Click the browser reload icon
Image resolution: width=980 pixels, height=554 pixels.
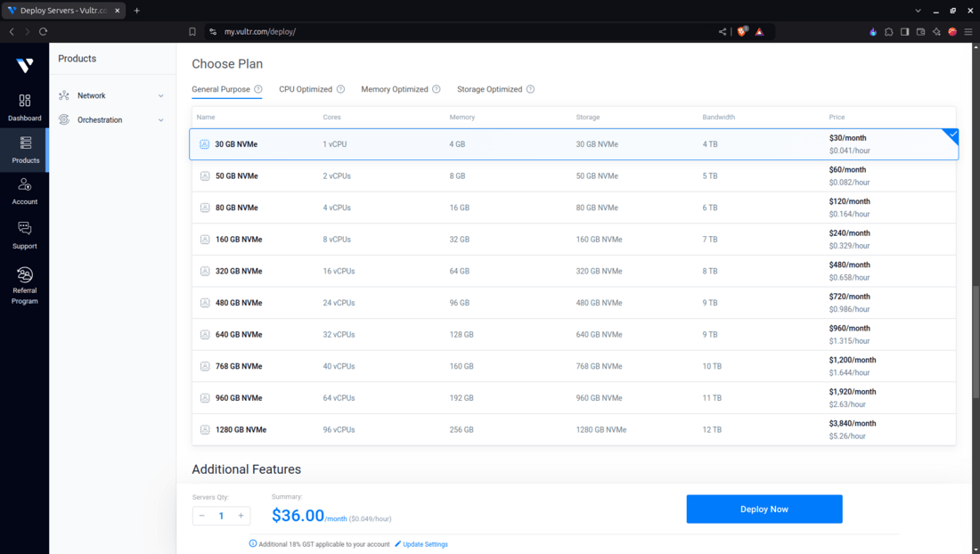(43, 32)
